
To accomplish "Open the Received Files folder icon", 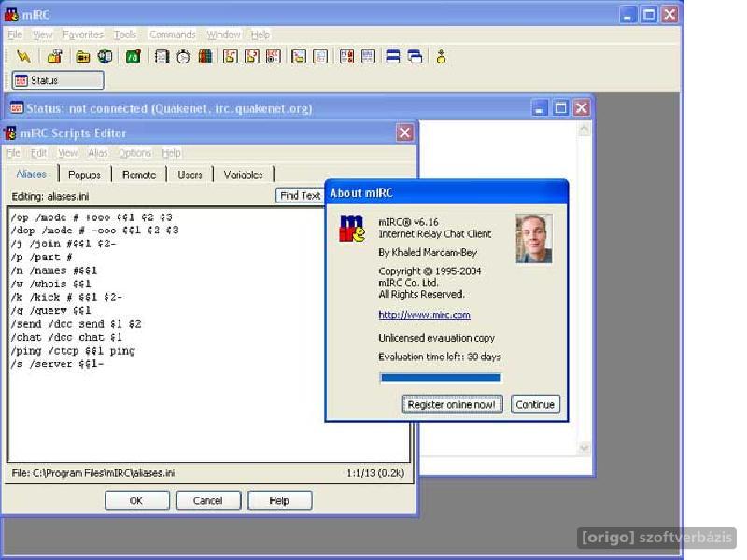I will coord(299,57).
